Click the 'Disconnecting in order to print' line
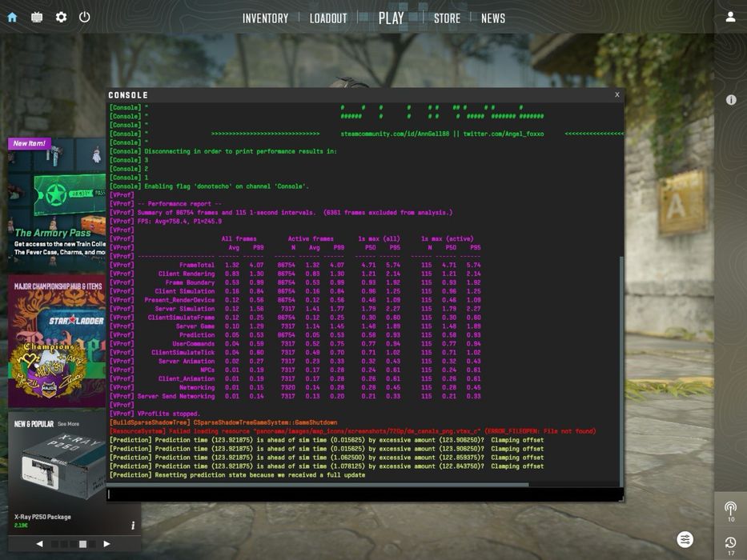 [223, 151]
